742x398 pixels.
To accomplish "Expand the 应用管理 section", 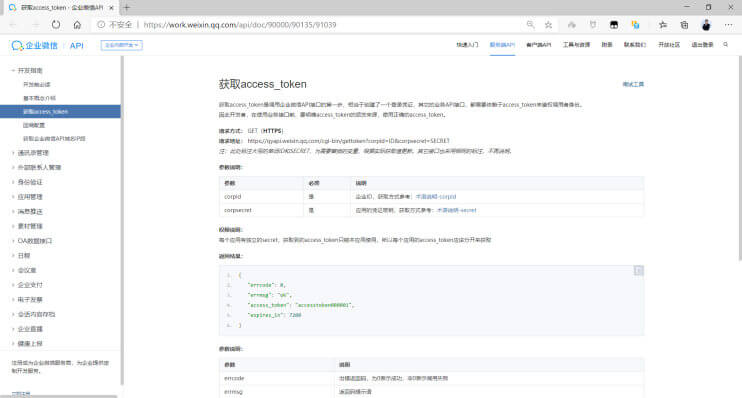I will pos(13,197).
